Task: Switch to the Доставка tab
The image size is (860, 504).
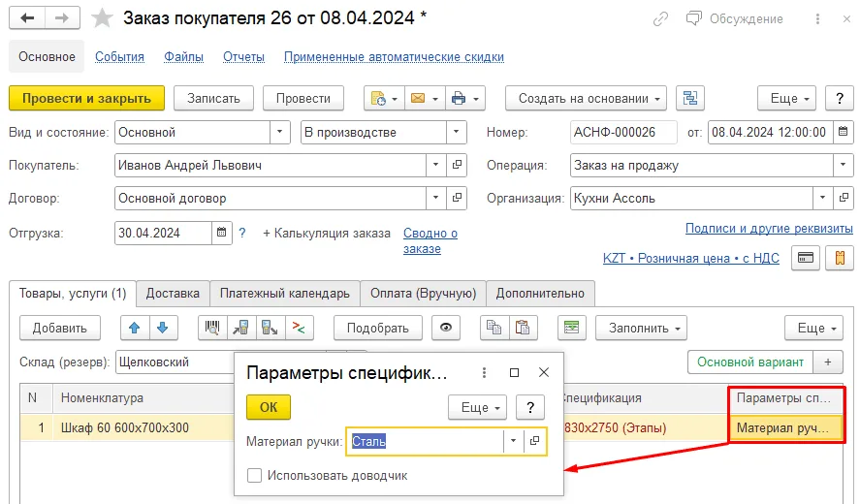Action: [x=173, y=294]
